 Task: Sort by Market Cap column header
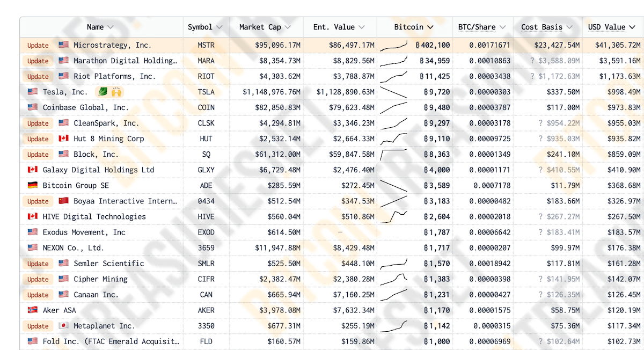coord(265,27)
